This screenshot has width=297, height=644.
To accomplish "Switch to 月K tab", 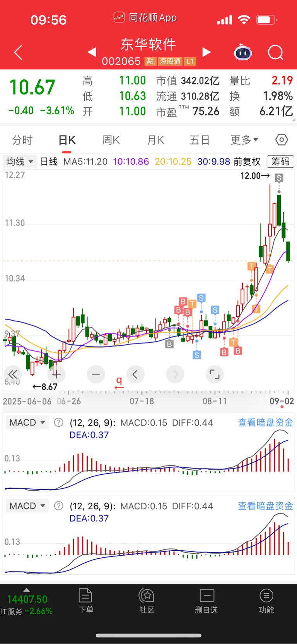I will point(156,140).
